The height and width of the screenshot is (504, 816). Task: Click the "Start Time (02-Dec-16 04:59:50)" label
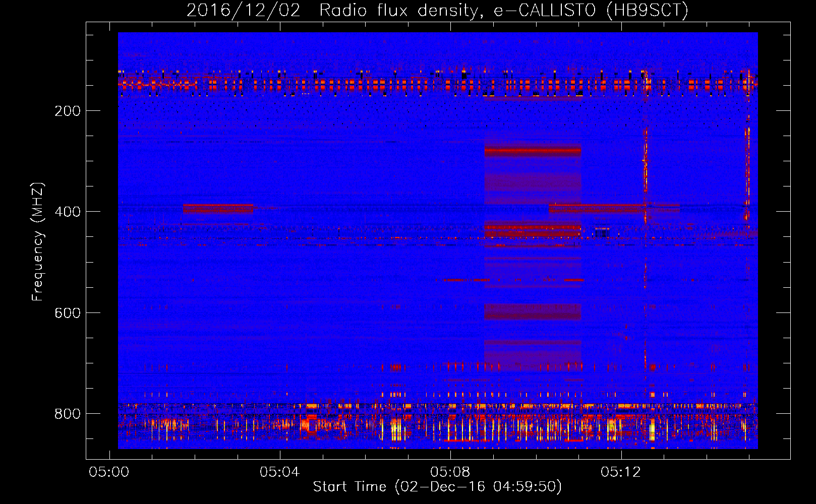click(437, 487)
